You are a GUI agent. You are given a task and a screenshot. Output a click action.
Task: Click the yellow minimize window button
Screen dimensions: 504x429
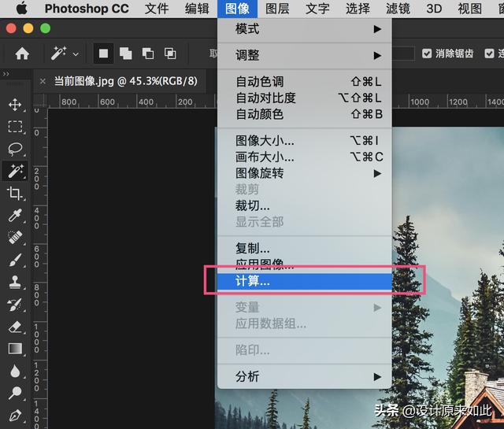pos(28,28)
